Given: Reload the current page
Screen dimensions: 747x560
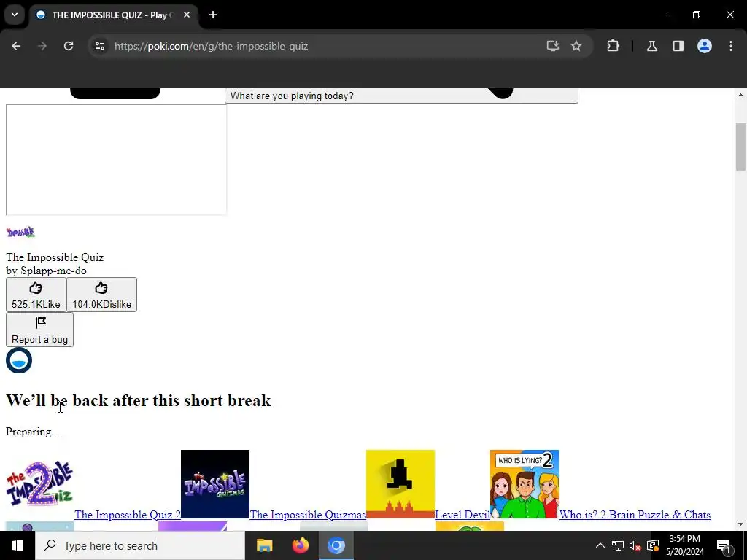Looking at the screenshot, I should click(x=69, y=46).
